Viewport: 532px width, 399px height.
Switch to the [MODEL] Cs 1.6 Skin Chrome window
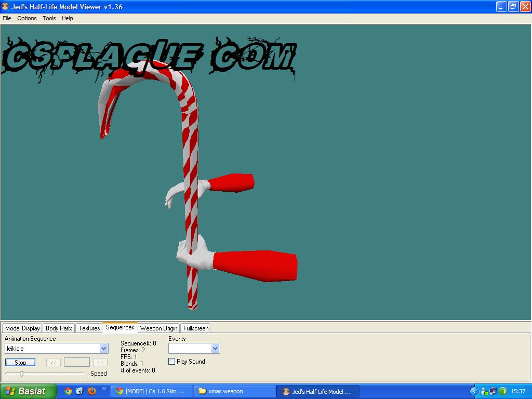pyautogui.click(x=151, y=392)
